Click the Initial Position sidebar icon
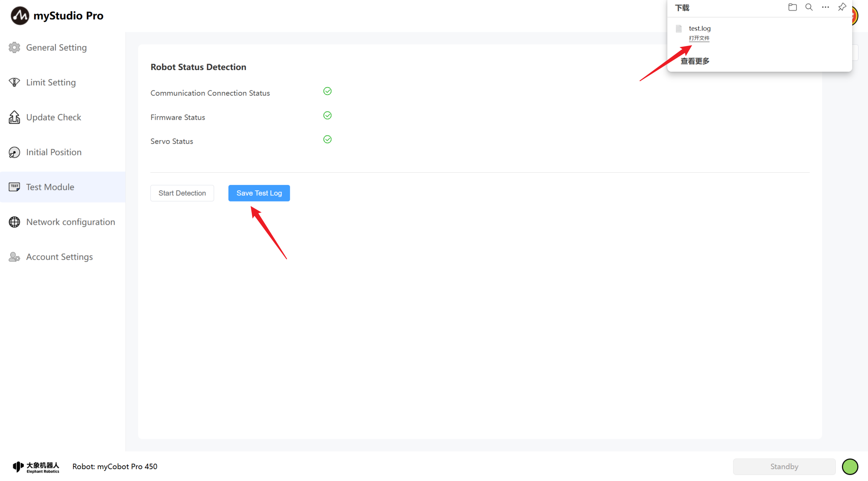 (x=14, y=152)
